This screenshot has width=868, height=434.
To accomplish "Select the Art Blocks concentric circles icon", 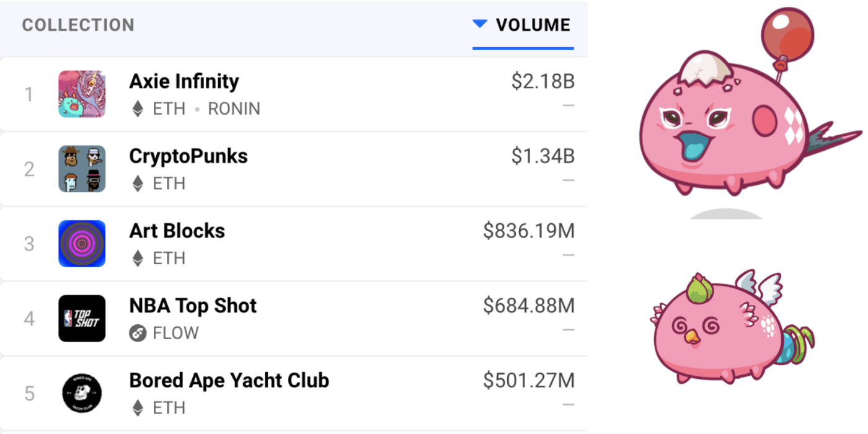I will click(82, 244).
